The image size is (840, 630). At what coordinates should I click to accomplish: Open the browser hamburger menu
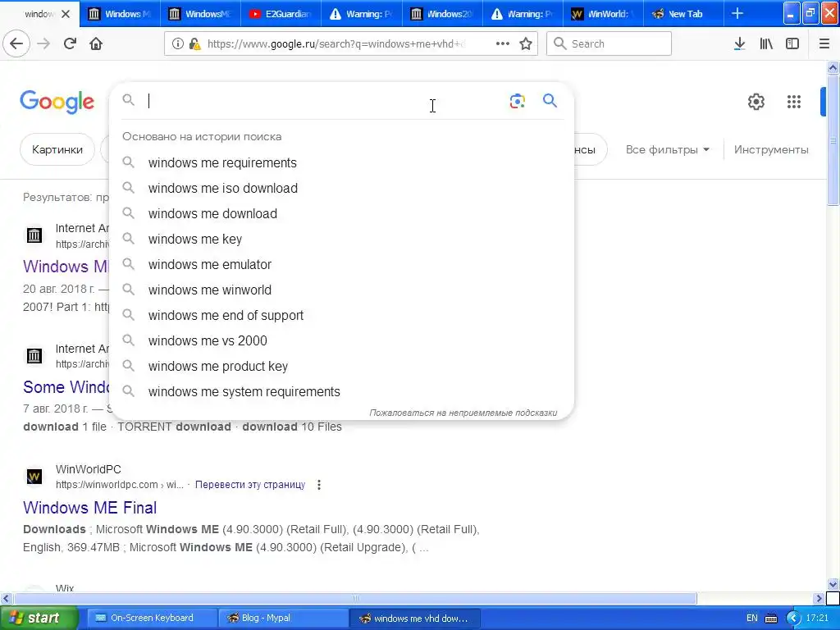click(x=824, y=43)
